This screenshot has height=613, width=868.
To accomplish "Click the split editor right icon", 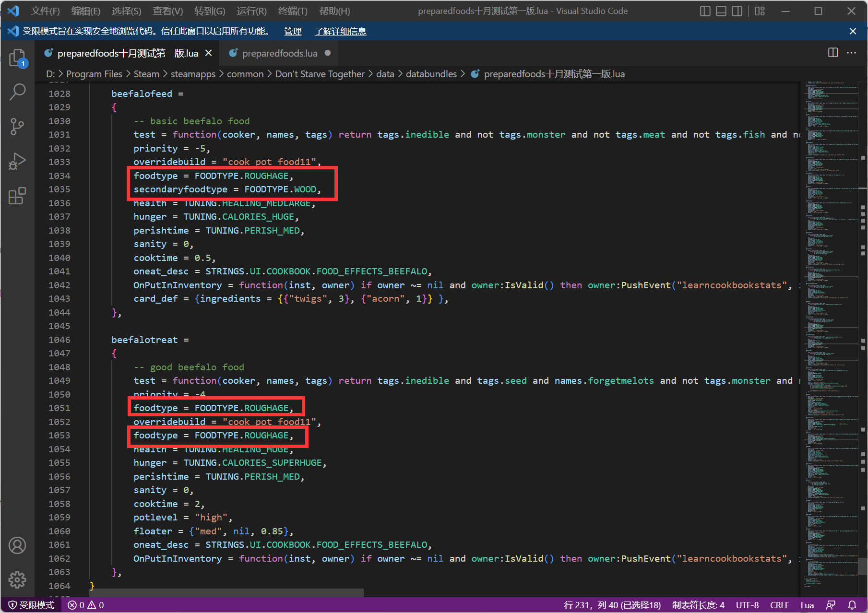I will click(833, 53).
